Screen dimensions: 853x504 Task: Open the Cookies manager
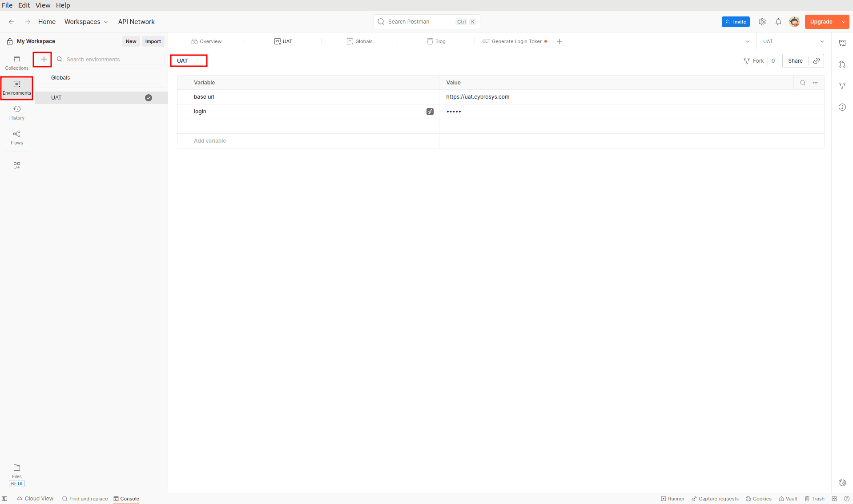758,499
